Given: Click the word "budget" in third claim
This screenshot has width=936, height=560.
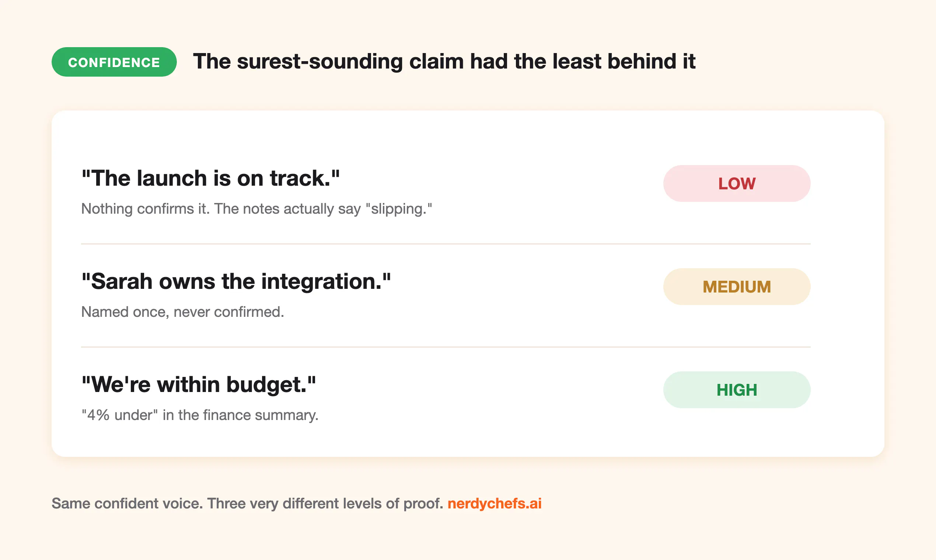Looking at the screenshot, I should pos(266,385).
